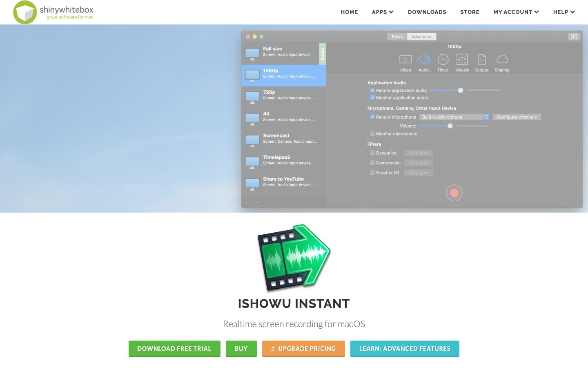
Task: Open the Timer clock icon
Action: pos(443,60)
